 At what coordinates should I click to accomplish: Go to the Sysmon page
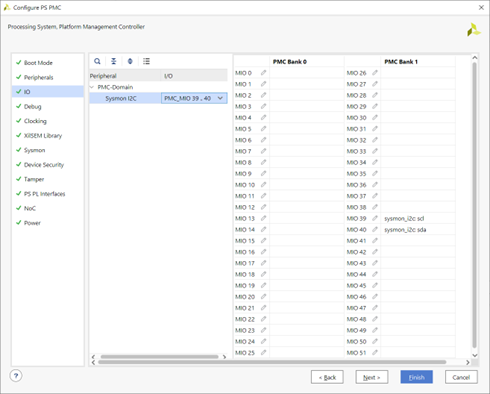(x=34, y=150)
